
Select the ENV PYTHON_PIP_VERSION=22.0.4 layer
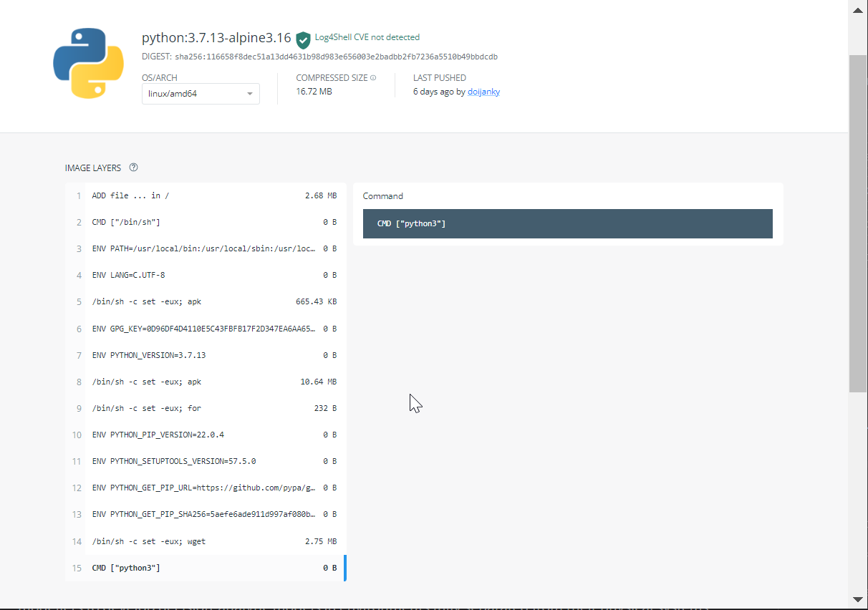[208, 435]
